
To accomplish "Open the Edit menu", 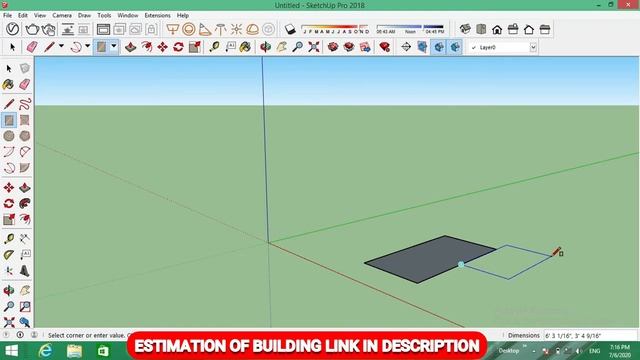I will (x=23, y=15).
